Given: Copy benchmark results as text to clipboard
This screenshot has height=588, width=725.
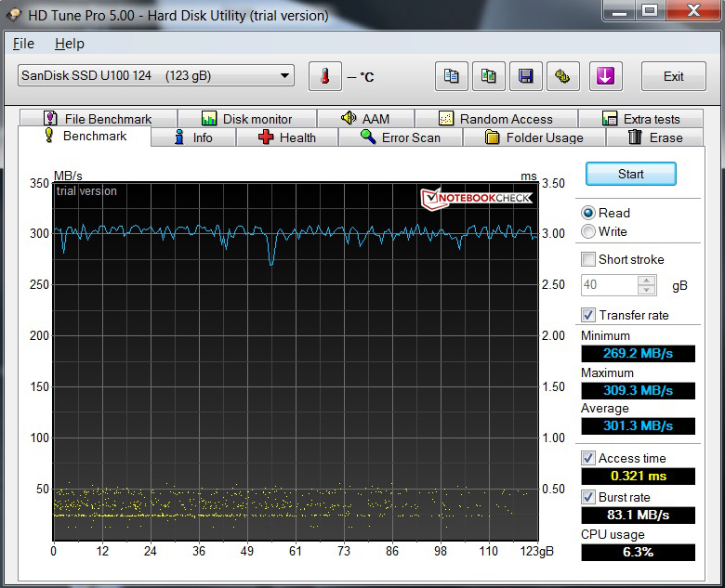Looking at the screenshot, I should click(451, 76).
